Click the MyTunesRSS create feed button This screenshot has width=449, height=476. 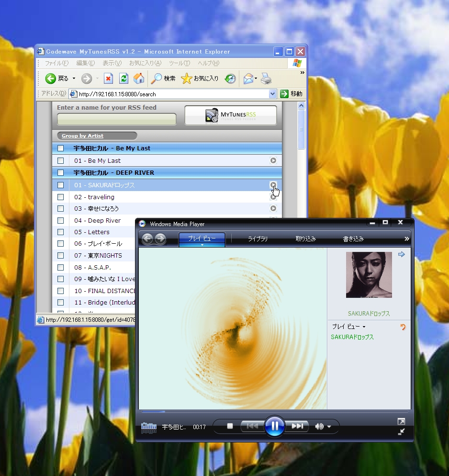tap(231, 115)
